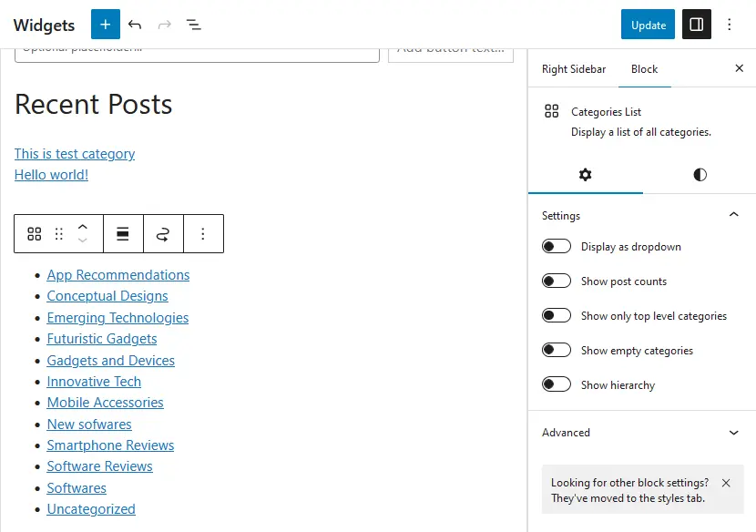
Task: Open the List View outline
Action: tap(194, 25)
